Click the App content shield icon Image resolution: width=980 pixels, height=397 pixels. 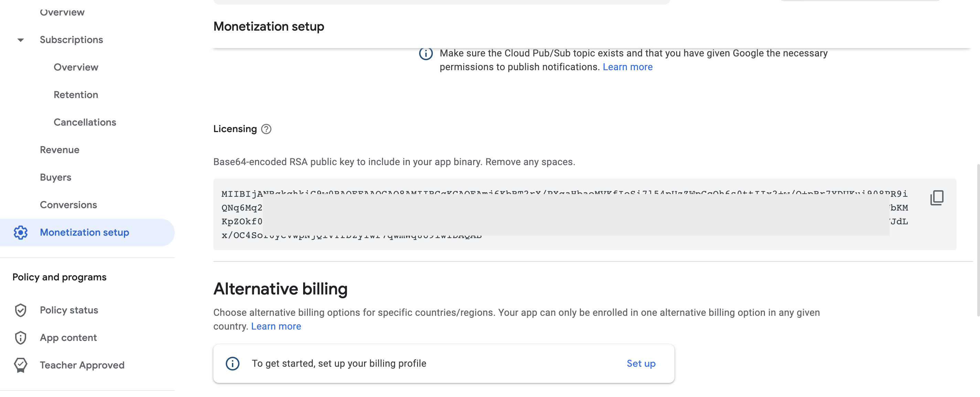pos(21,338)
